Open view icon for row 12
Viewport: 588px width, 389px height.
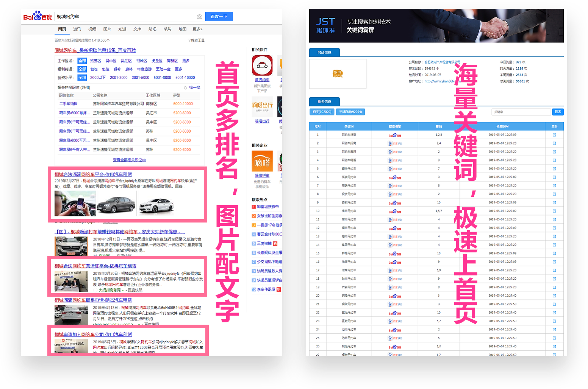click(554, 228)
